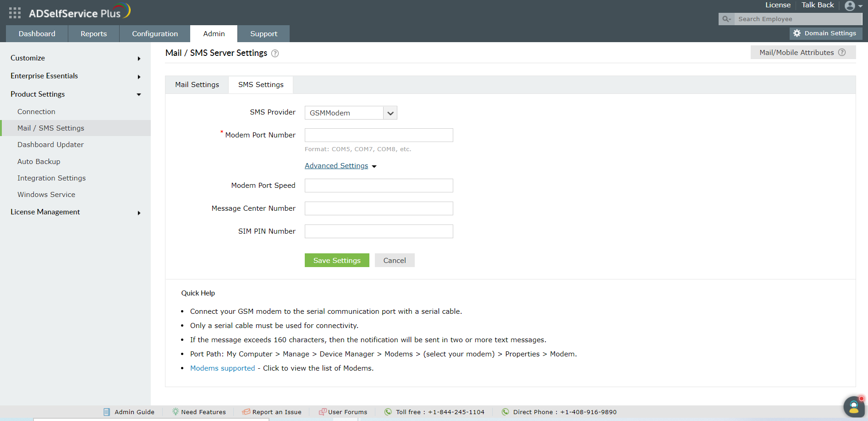Image resolution: width=868 pixels, height=421 pixels.
Task: Click the Modem Port Speed field
Action: point(379,186)
